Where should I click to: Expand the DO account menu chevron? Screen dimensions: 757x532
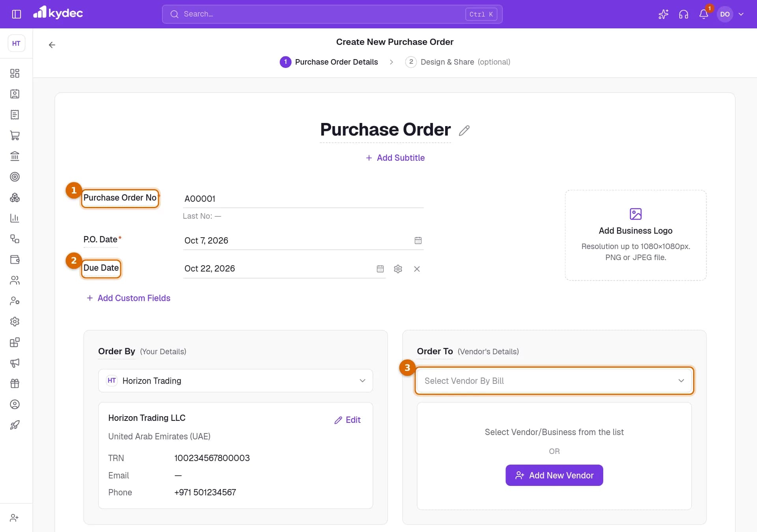tap(741, 14)
